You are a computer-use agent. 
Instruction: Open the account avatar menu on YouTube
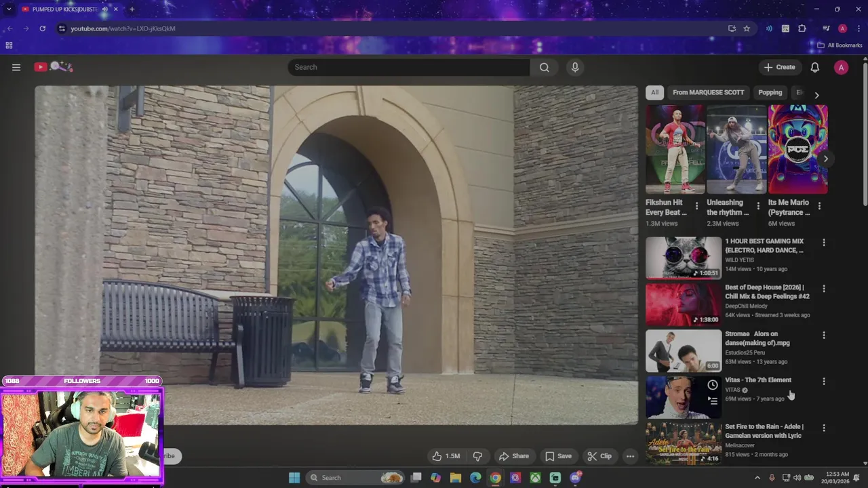tap(841, 67)
